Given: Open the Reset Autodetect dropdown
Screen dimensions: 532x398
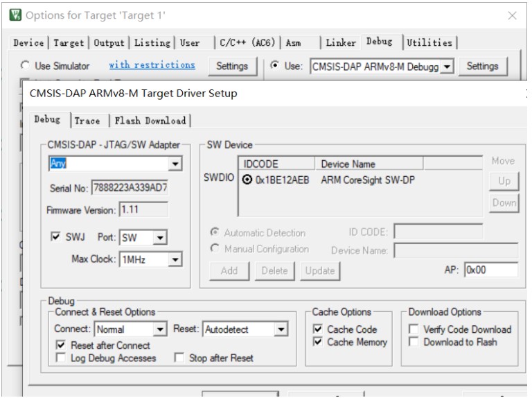Looking at the screenshot, I should tap(281, 329).
